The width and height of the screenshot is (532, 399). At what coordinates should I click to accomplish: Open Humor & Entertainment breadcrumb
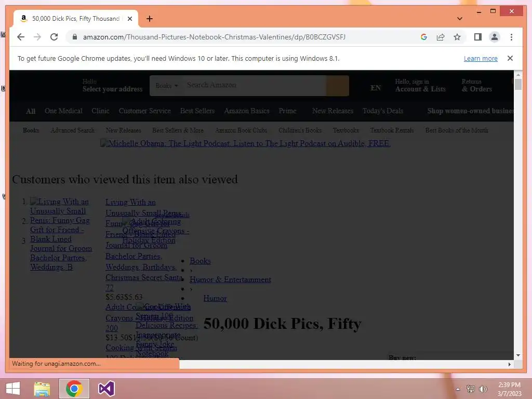tap(230, 280)
